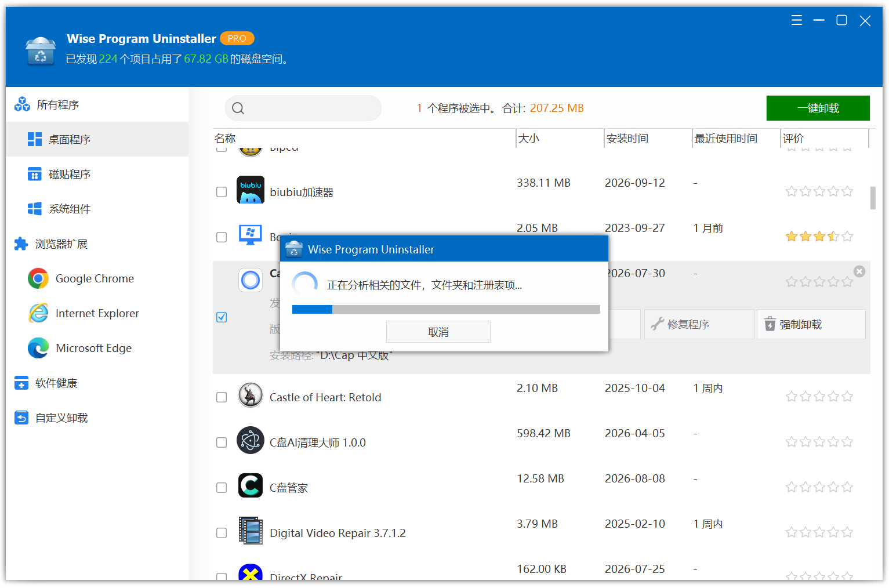Tick the C盘AI清理大师 1.0.0 checkbox
889x588 pixels.
pos(222,442)
